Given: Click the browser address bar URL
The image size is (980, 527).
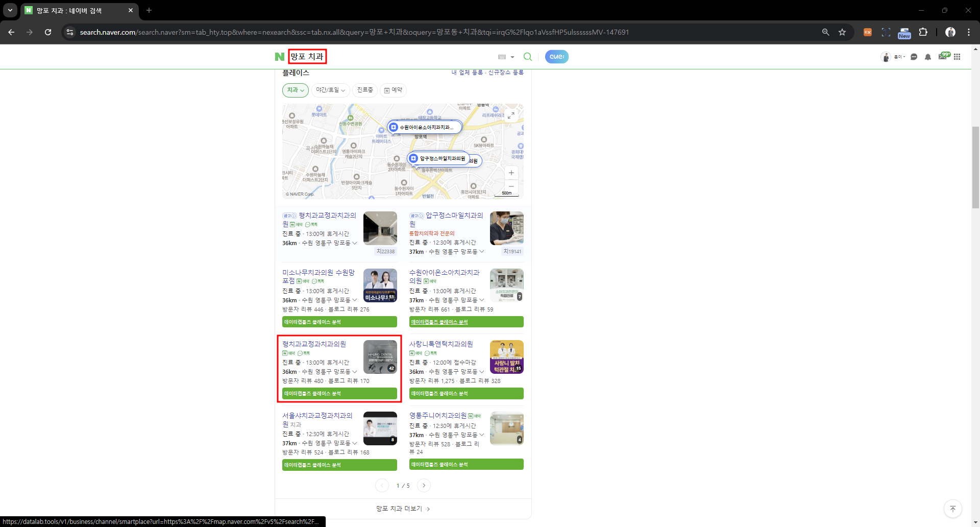Looking at the screenshot, I should click(x=354, y=32).
